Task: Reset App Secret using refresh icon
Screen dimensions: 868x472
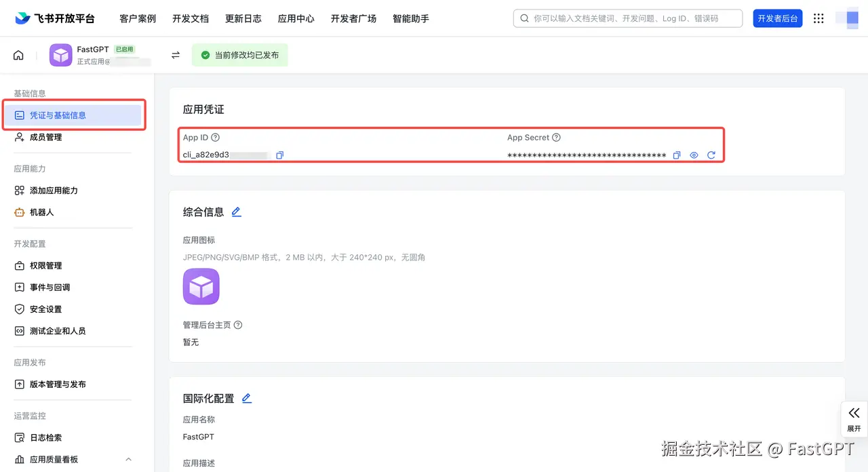Action: point(711,155)
